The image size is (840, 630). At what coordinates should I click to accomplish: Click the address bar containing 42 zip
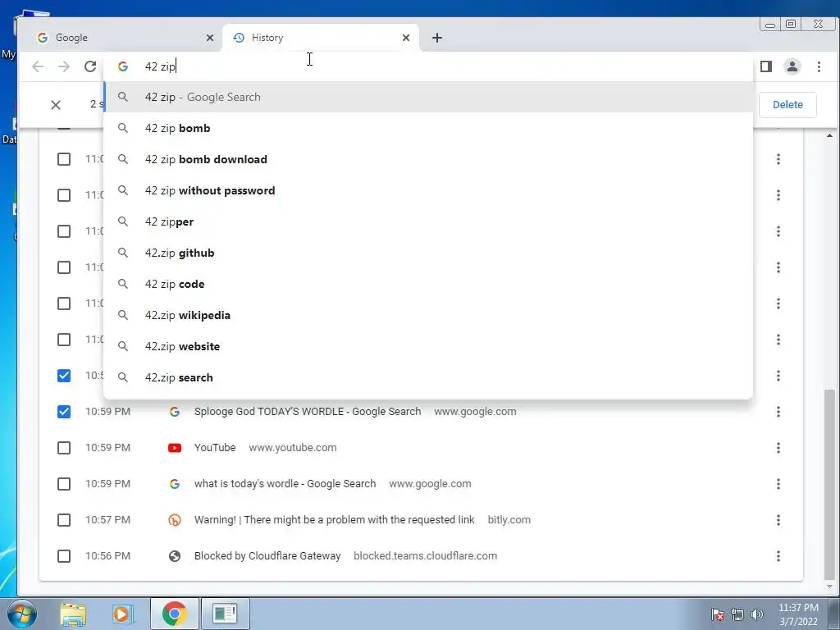428,66
